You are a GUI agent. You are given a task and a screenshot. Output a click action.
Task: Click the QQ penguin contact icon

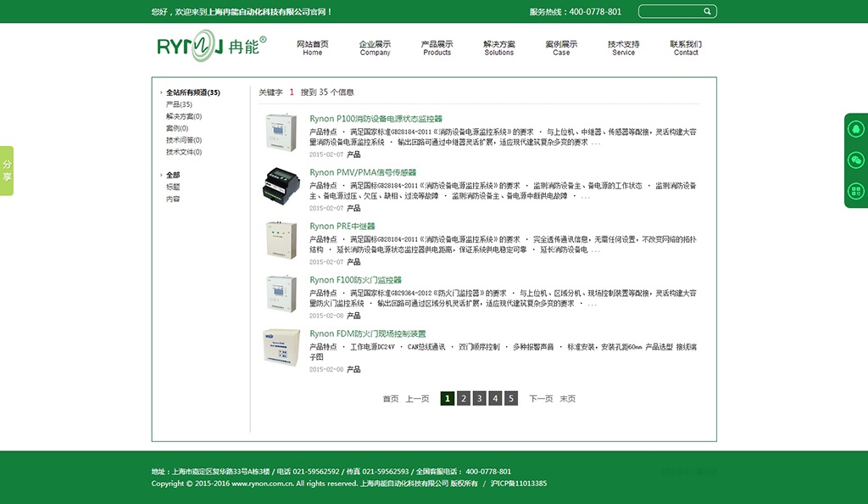coord(855,129)
